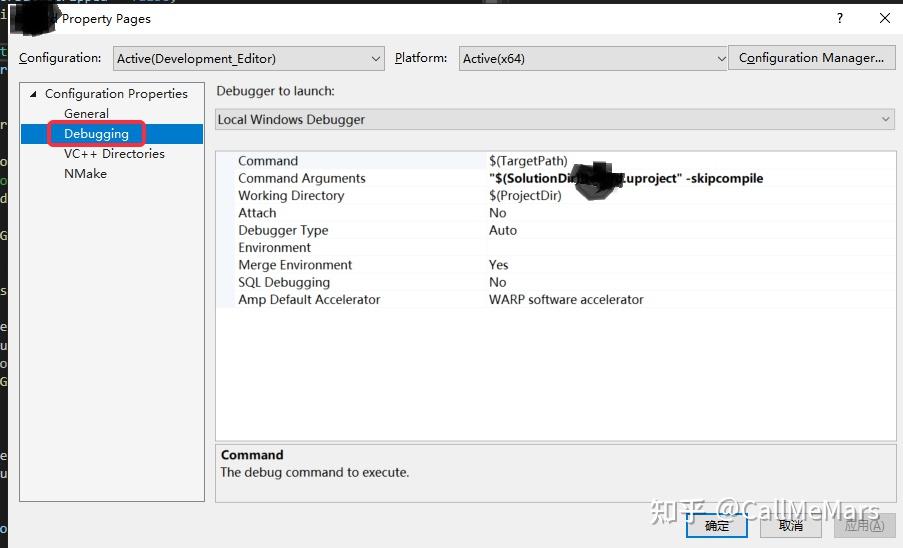Viewport: 903px width, 548px height.
Task: Click the WARP software accelerator value
Action: click(x=566, y=299)
